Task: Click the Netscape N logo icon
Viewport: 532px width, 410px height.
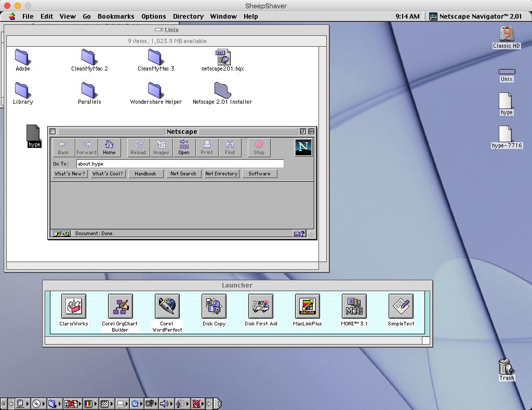Action: 303,147
